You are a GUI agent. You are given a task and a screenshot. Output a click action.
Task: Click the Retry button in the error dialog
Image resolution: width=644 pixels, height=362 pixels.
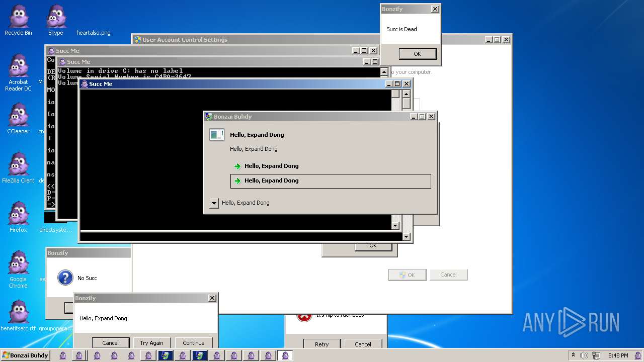pos(322,344)
